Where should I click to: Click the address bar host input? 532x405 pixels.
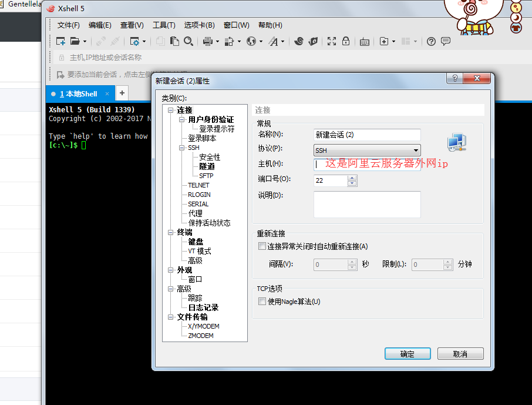click(x=292, y=58)
